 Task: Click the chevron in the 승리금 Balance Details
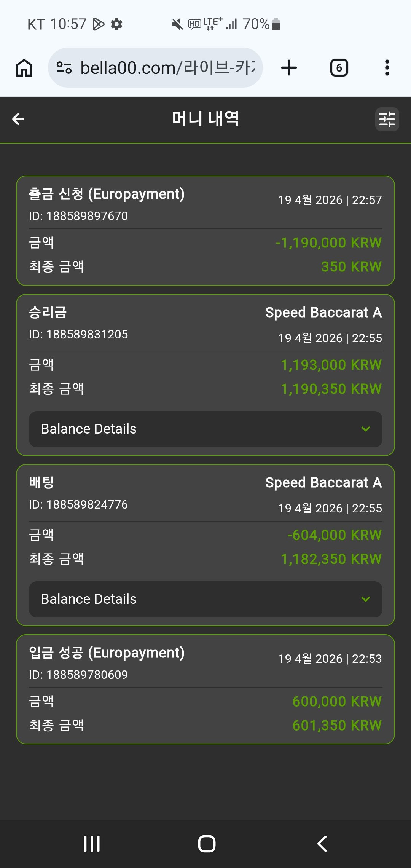[x=366, y=429]
